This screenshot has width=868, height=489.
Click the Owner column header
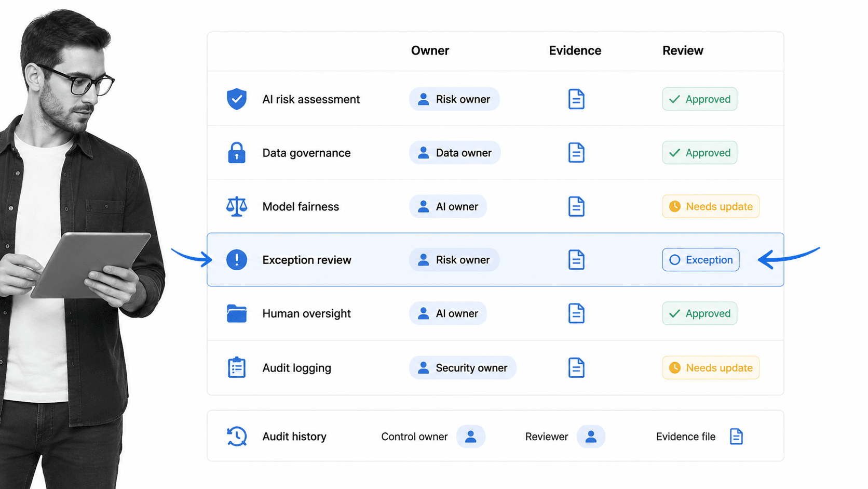(x=430, y=50)
